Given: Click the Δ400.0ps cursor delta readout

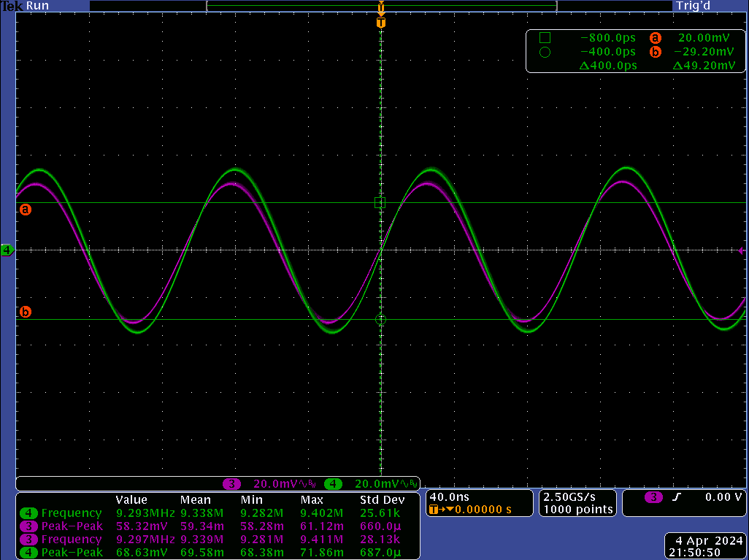Looking at the screenshot, I should click(x=607, y=66).
